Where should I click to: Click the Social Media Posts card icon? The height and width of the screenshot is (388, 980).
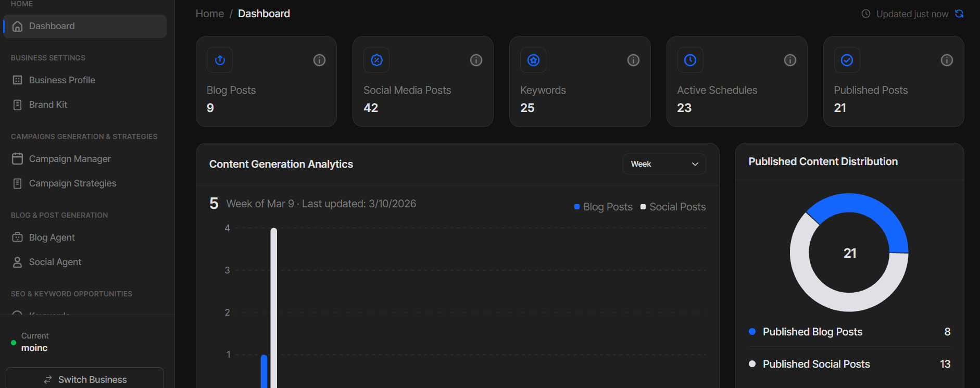coord(376,60)
